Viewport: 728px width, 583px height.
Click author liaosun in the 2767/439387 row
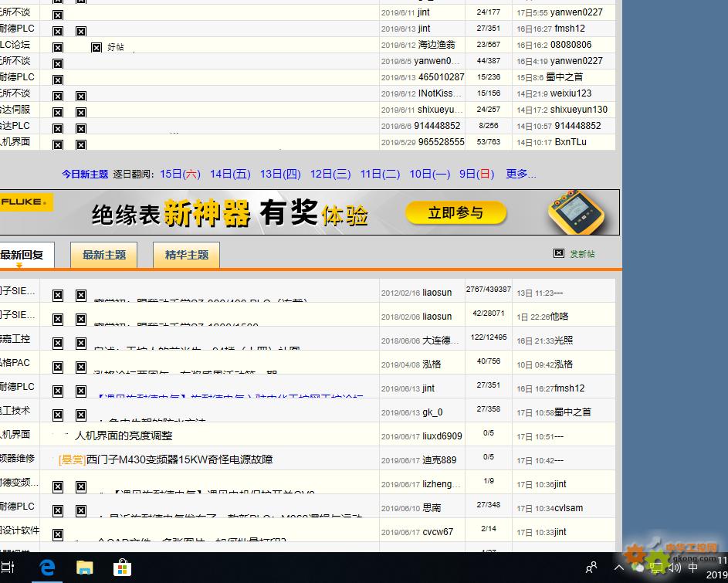point(437,293)
